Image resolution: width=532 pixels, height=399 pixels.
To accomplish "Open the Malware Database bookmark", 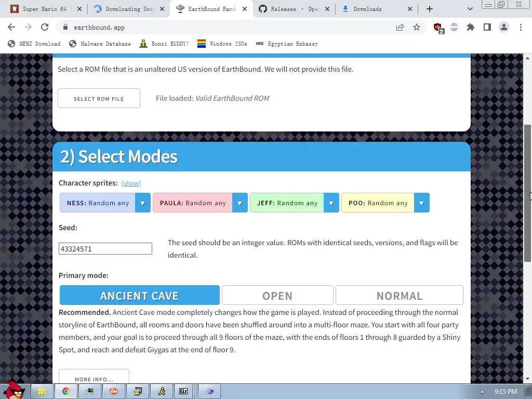I will (100, 44).
